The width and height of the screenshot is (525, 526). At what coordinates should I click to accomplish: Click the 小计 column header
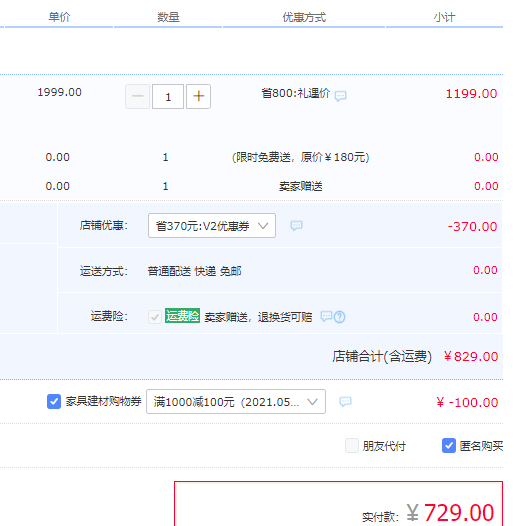[444, 17]
